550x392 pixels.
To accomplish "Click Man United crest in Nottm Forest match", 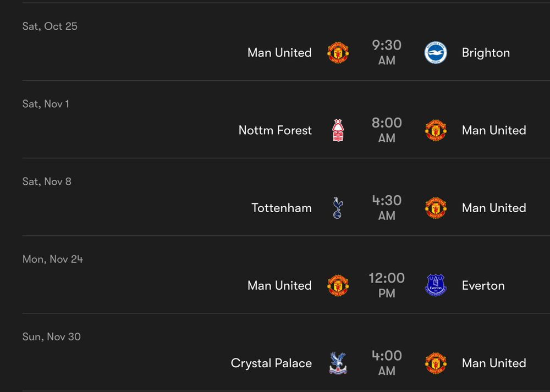I will point(435,130).
